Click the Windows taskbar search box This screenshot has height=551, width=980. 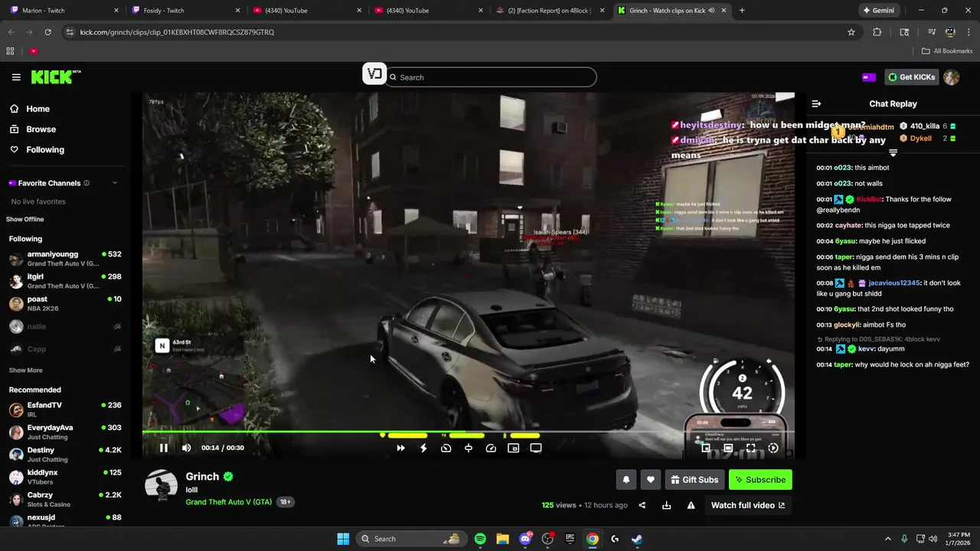(x=411, y=539)
